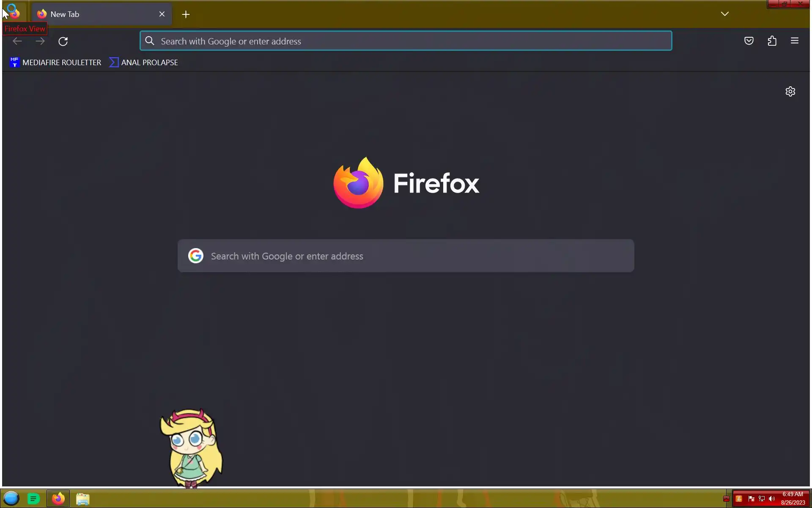
Task: Close the New Tab tab
Action: coord(162,14)
